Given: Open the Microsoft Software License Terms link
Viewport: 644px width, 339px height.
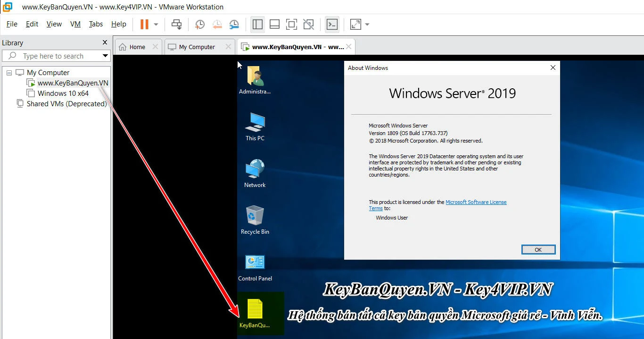Looking at the screenshot, I should point(438,205).
